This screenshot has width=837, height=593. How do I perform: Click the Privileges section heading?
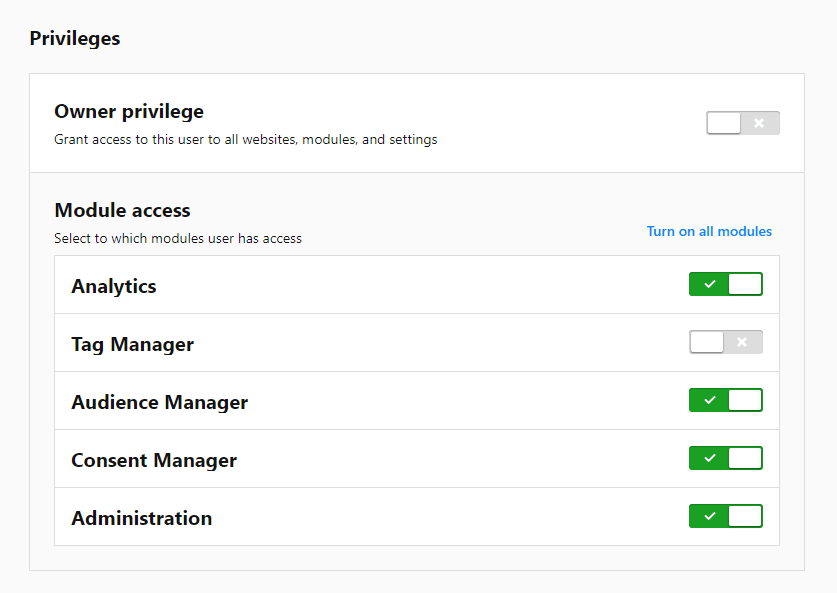pyautogui.click(x=75, y=39)
